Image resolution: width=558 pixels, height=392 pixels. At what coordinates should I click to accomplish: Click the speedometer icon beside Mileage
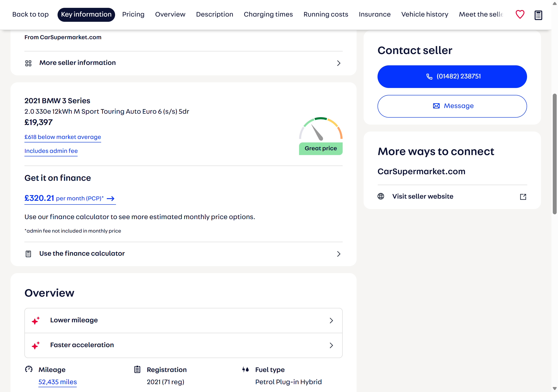tap(29, 369)
